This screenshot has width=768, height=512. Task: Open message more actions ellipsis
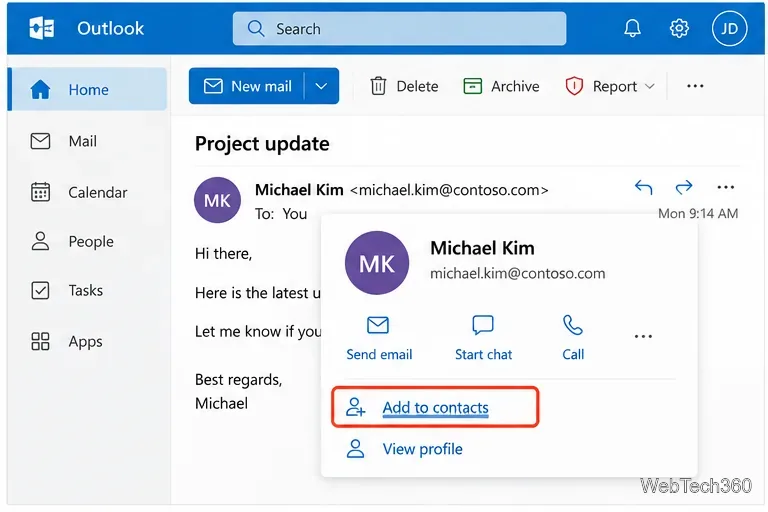(725, 187)
